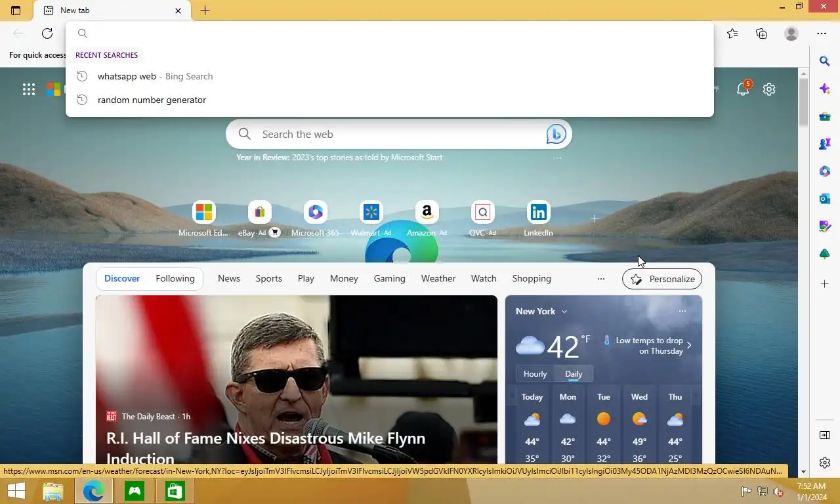The image size is (840, 504).
Task: Open File Explorer from the taskbar
Action: point(52,491)
